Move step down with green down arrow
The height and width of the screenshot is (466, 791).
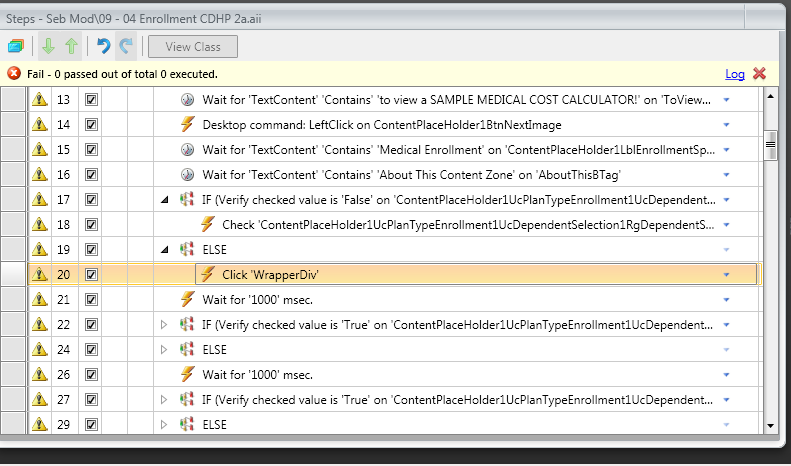point(48,46)
